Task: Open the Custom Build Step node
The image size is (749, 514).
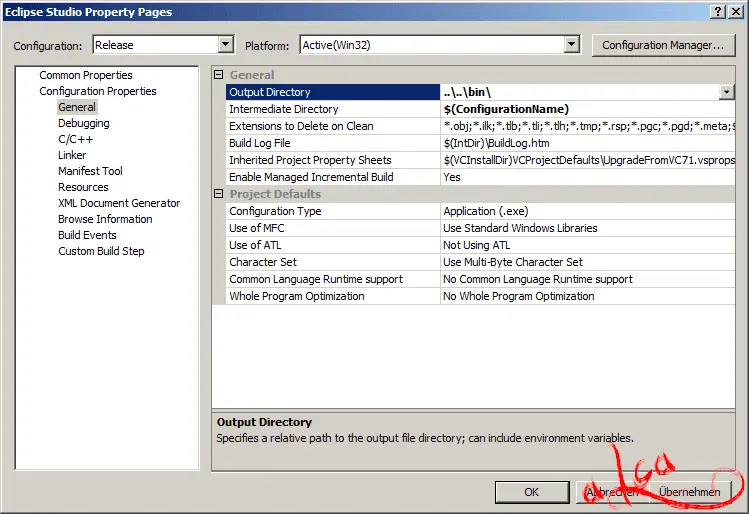Action: tap(101, 251)
